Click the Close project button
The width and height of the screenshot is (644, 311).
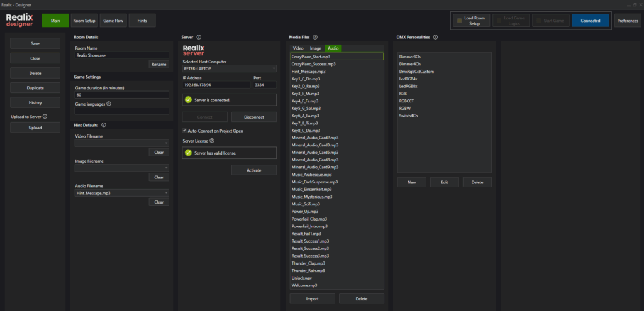click(x=35, y=58)
